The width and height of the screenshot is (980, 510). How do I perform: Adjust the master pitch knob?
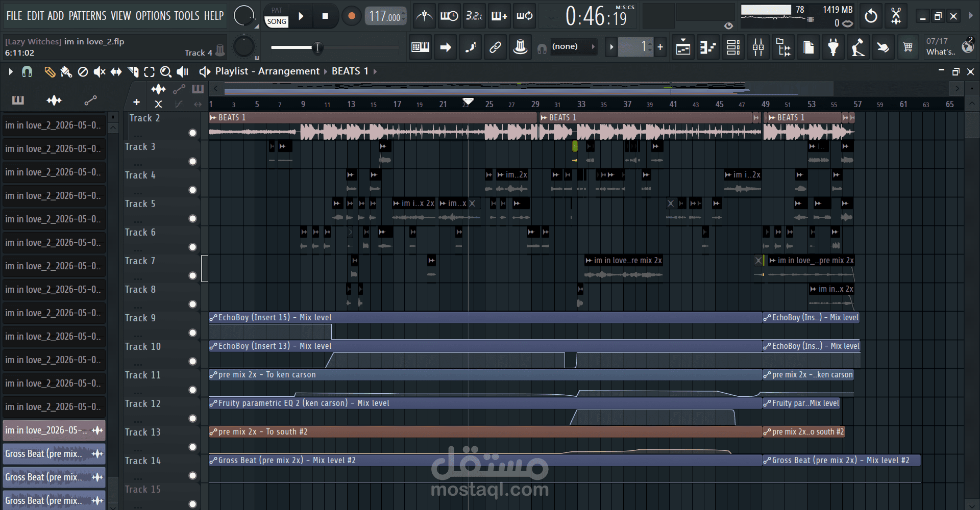point(244,47)
